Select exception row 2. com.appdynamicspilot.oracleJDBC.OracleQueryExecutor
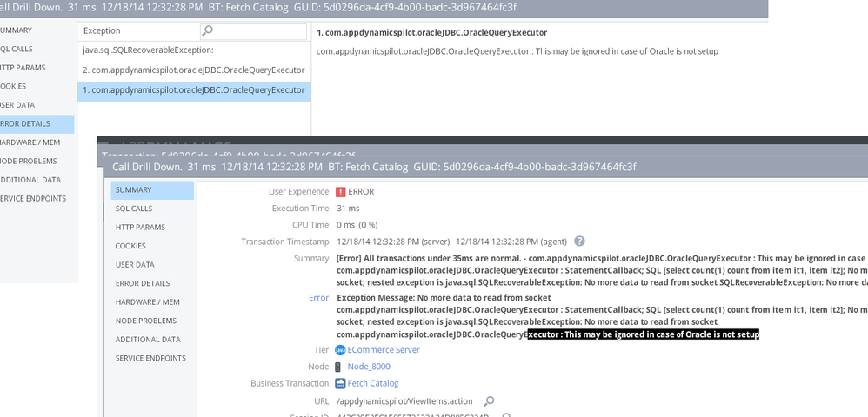 [x=194, y=70]
